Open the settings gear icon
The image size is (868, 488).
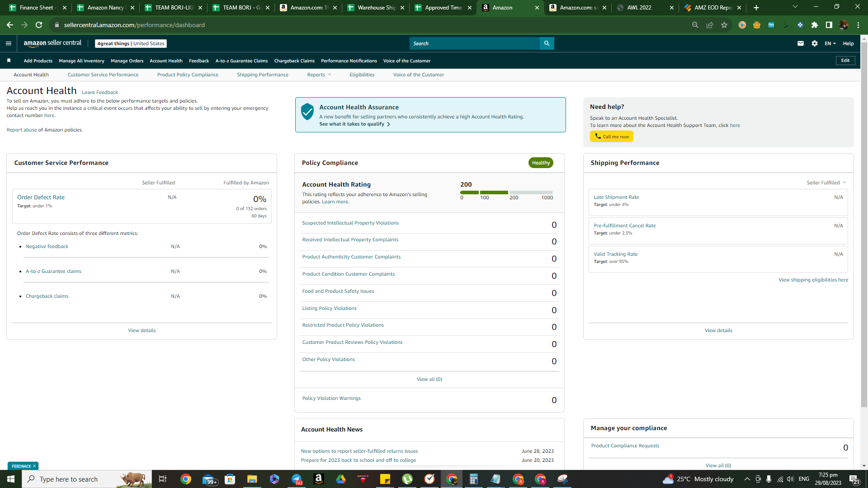[815, 43]
